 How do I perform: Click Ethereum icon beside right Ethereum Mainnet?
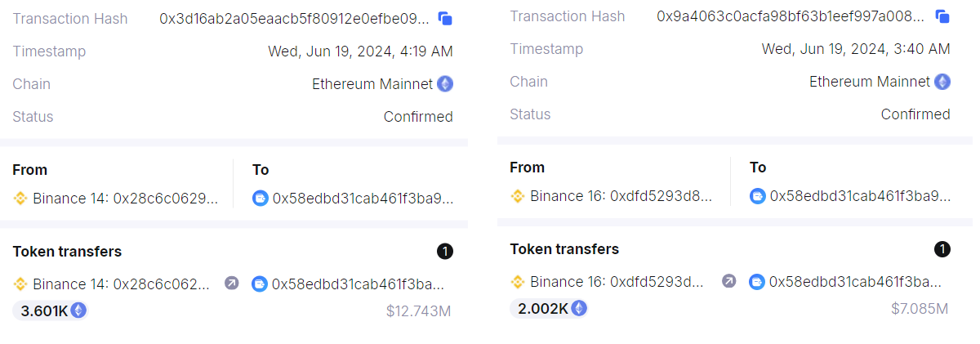942,82
